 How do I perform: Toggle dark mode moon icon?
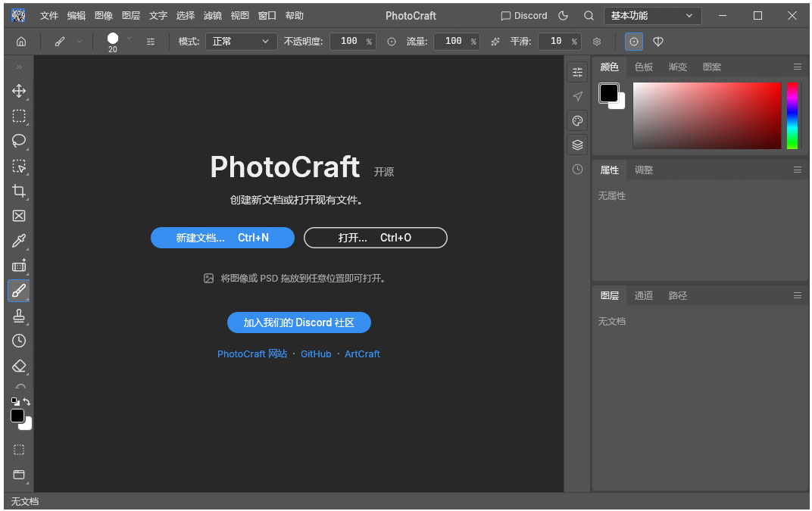564,16
